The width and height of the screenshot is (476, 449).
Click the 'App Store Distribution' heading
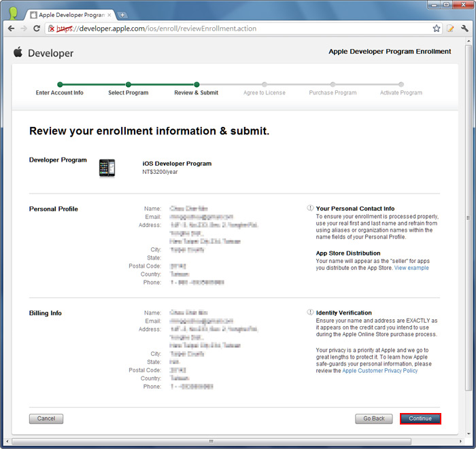tap(348, 253)
